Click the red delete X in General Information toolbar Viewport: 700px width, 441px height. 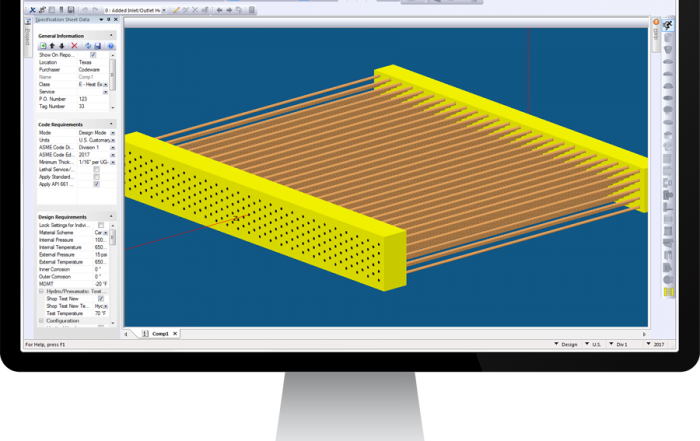click(x=75, y=46)
